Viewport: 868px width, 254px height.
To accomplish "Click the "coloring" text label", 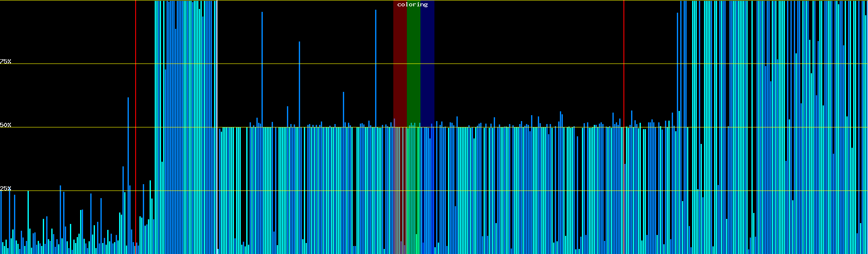I will [412, 5].
